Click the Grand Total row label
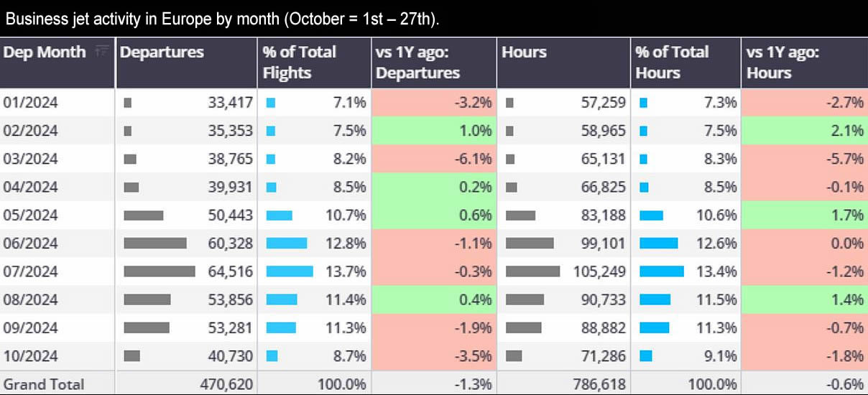 coord(43,384)
